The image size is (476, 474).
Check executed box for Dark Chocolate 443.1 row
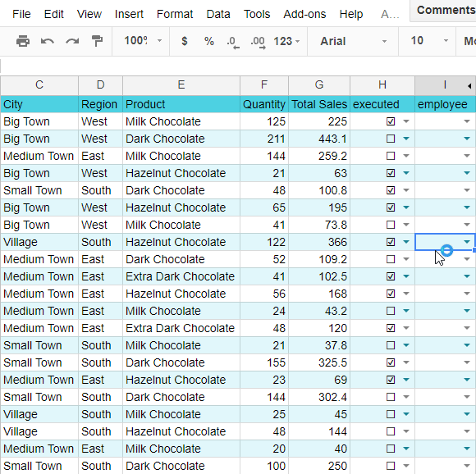pos(391,139)
